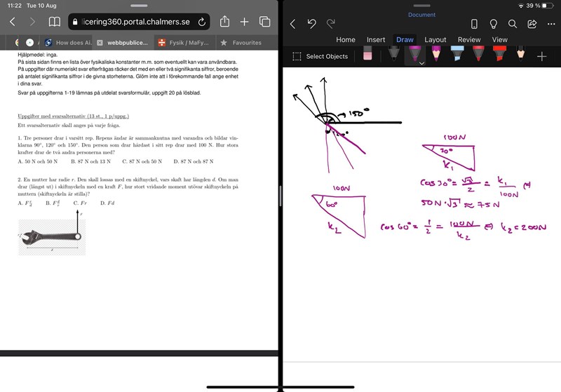Choose the black pen tool

(x=394, y=55)
